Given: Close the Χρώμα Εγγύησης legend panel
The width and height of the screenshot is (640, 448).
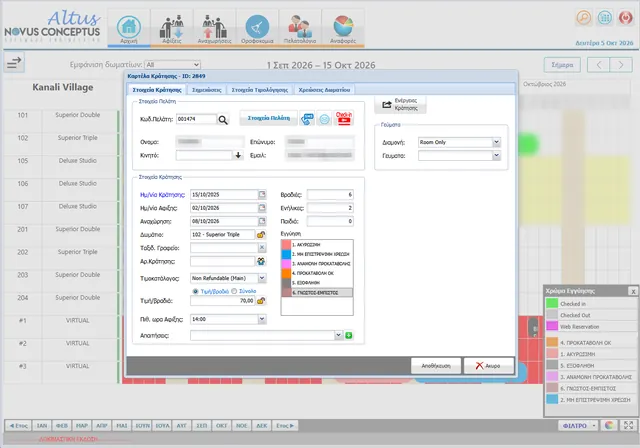Looking at the screenshot, I should tap(633, 291).
